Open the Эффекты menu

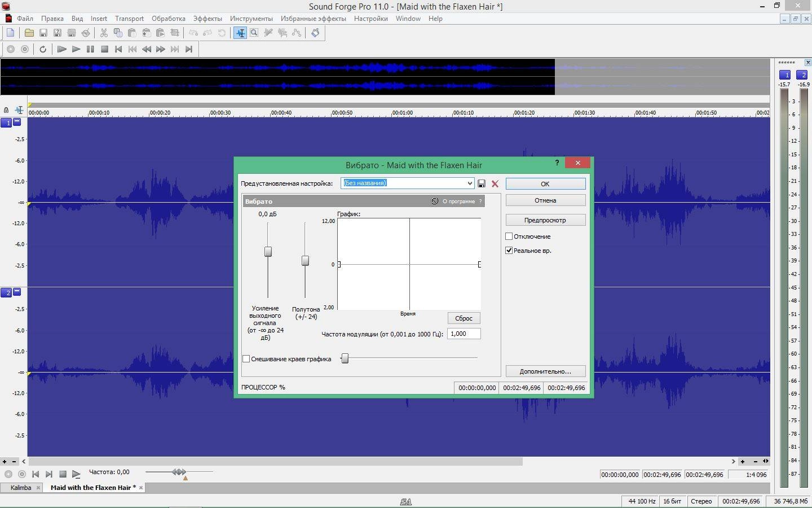[208, 19]
